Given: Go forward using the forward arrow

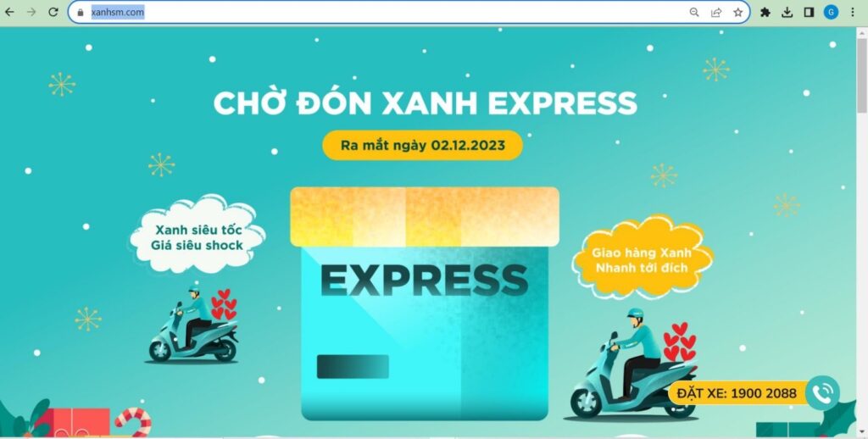Looking at the screenshot, I should point(31,12).
